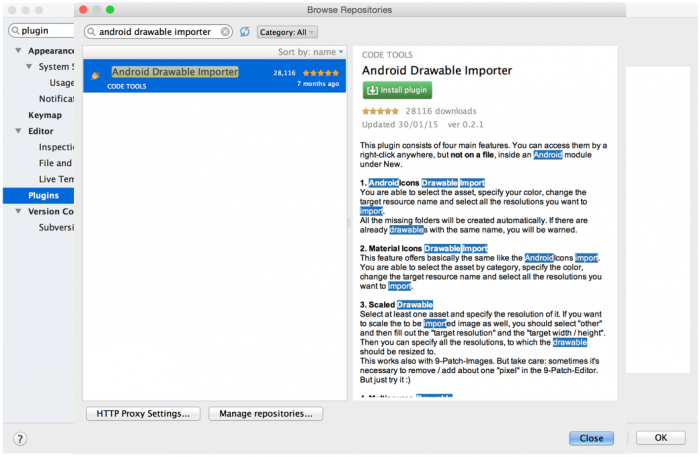Viewport: 700px width, 457px height.
Task: Click the Browse Repositories window title
Action: coord(350,10)
